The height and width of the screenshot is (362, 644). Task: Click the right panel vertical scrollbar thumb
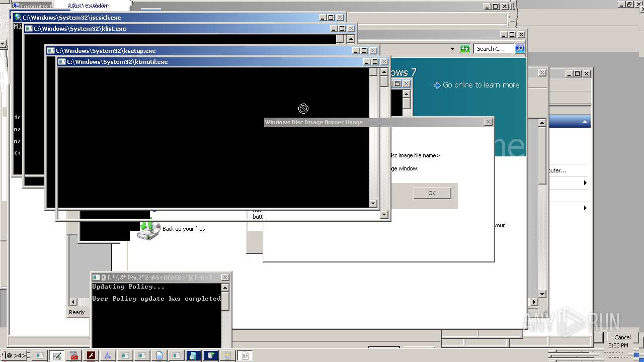(x=542, y=155)
